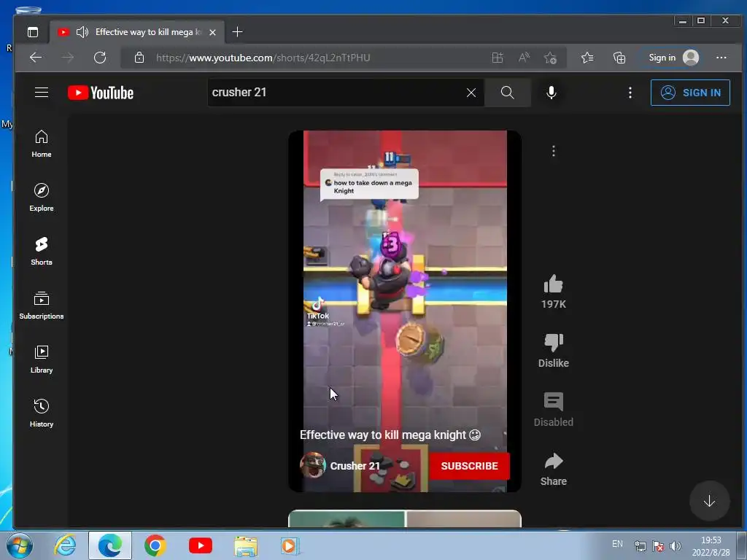Open Collections in Edge
Viewport: 747px width, 560px height.
pos(619,58)
